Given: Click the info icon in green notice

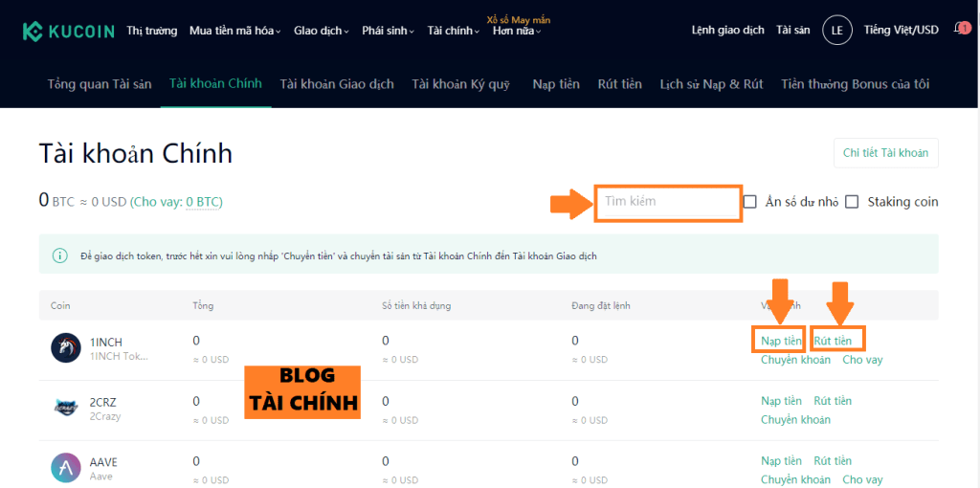Looking at the screenshot, I should [x=59, y=255].
